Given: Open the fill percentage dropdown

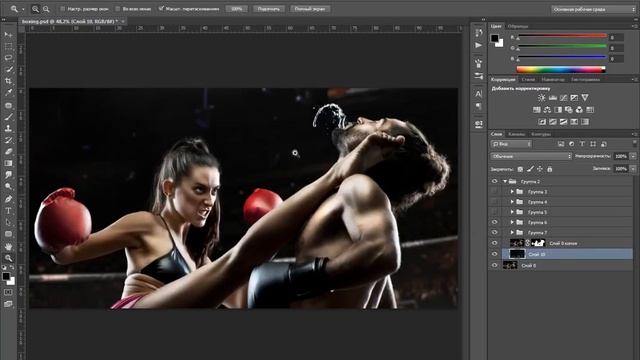Looking at the screenshot, I should coord(633,169).
